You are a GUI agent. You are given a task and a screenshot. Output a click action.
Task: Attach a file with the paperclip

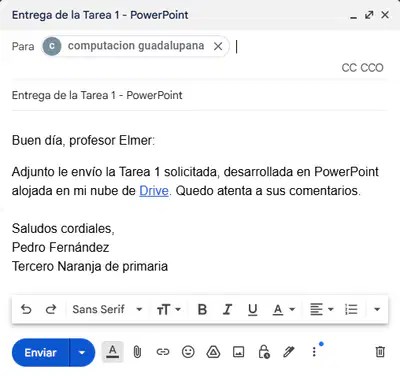(137, 352)
